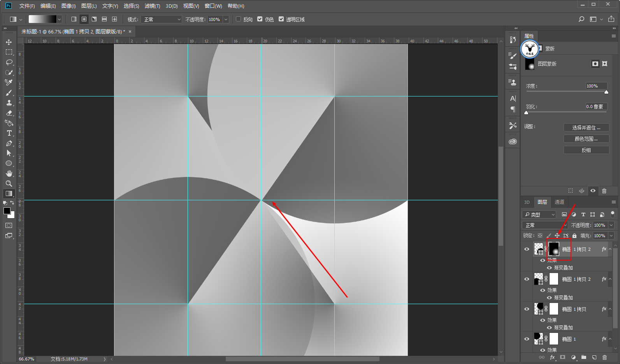Uncheck the 仿色 option
Screen dimensions: 620x364
(260, 19)
